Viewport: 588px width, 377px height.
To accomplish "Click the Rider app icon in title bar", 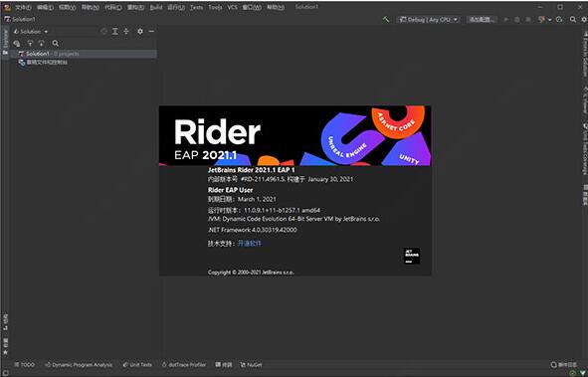I will [x=7, y=7].
